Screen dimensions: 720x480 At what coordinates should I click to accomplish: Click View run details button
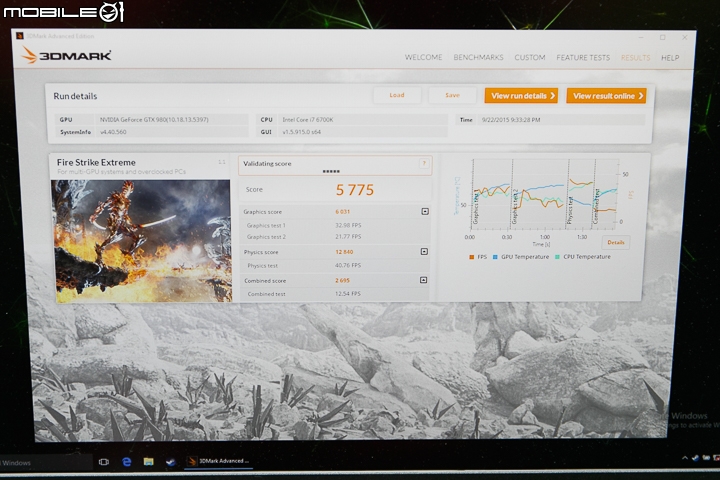[521, 96]
